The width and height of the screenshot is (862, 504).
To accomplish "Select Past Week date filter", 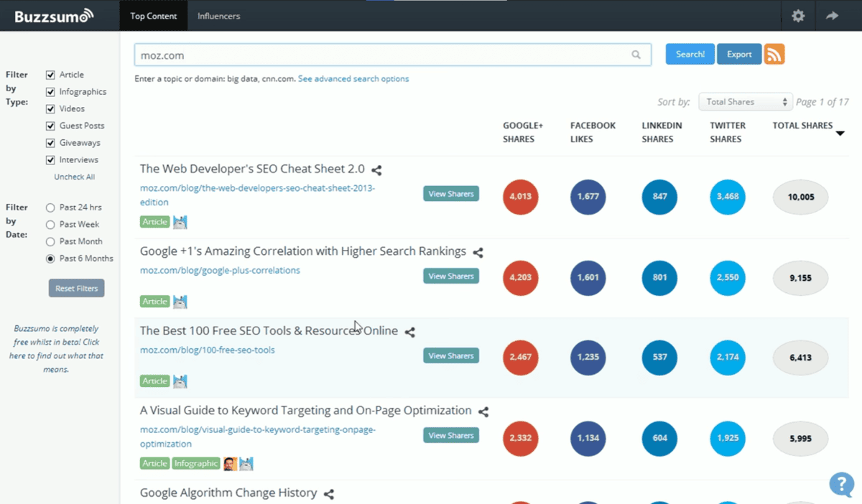I will pos(50,225).
